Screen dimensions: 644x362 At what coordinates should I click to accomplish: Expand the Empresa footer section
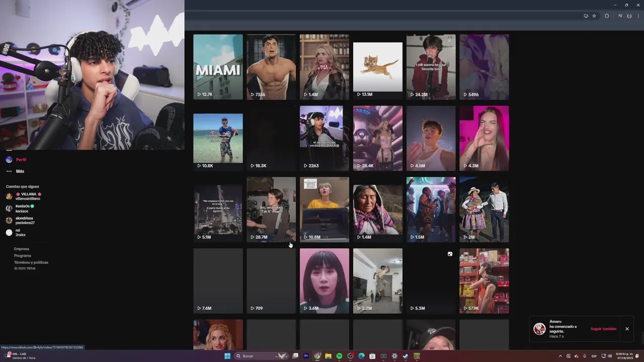click(22, 249)
